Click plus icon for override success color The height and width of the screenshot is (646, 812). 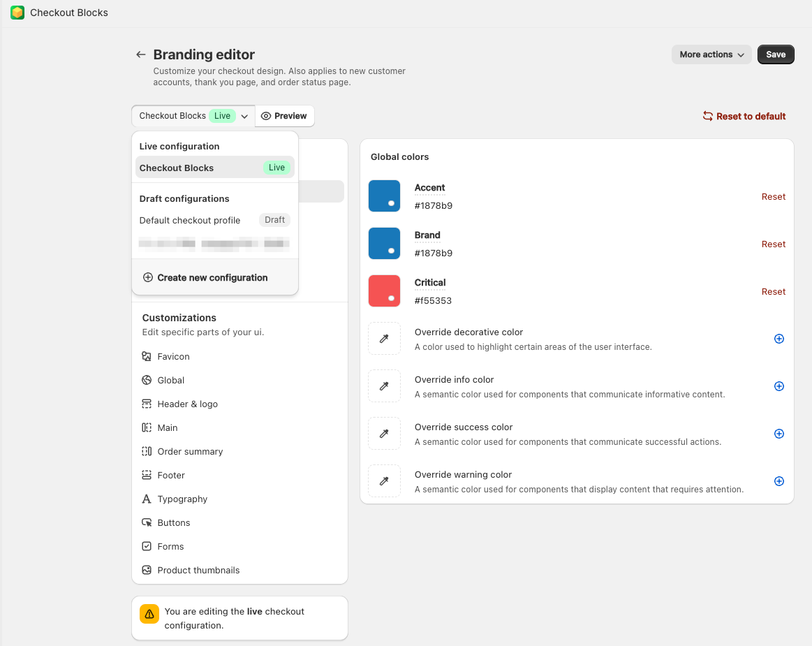tap(779, 434)
